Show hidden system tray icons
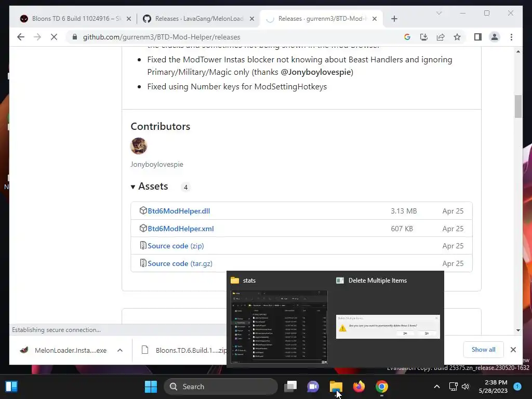The width and height of the screenshot is (532, 399). pos(436,387)
